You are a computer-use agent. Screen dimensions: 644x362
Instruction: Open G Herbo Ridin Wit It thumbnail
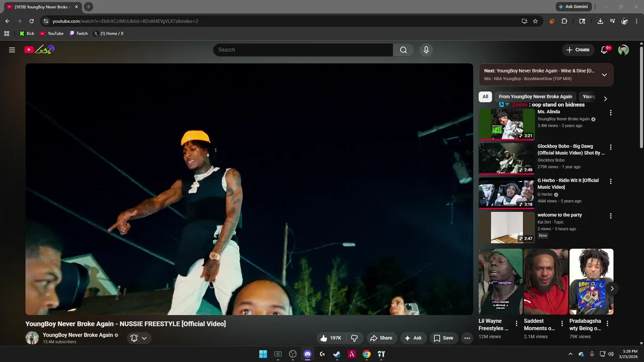507,193
